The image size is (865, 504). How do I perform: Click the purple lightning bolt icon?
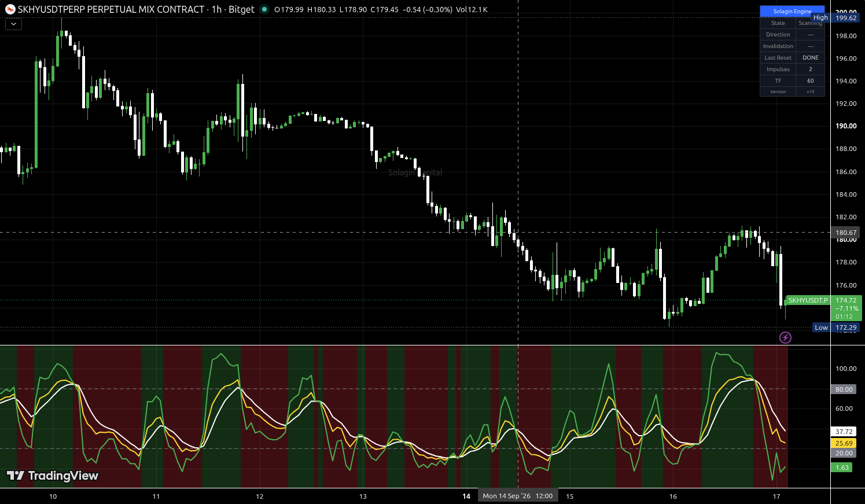coord(785,337)
